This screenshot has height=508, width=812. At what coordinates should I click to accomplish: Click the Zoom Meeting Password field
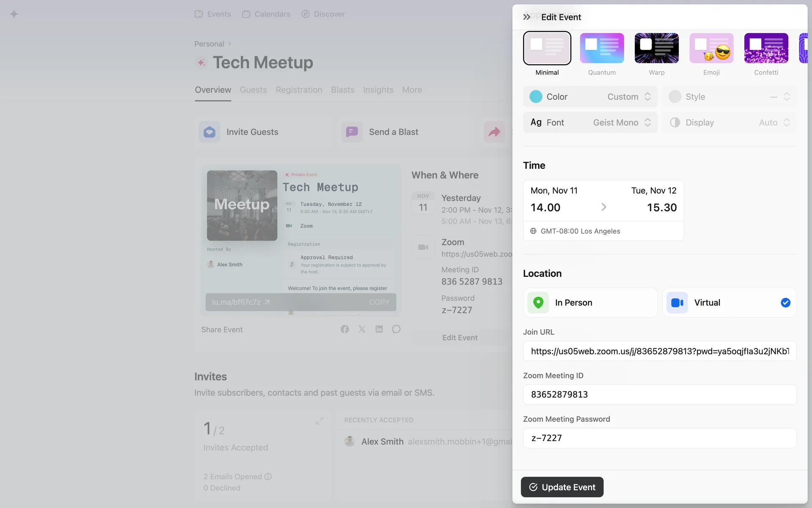click(x=659, y=438)
